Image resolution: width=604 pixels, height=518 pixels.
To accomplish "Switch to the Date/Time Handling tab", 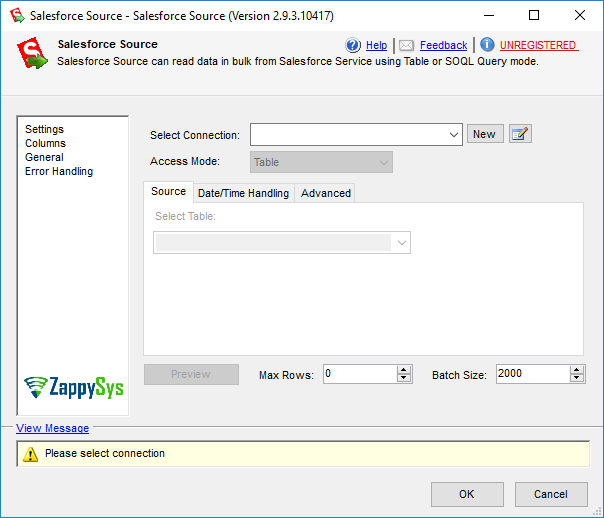I will (243, 193).
